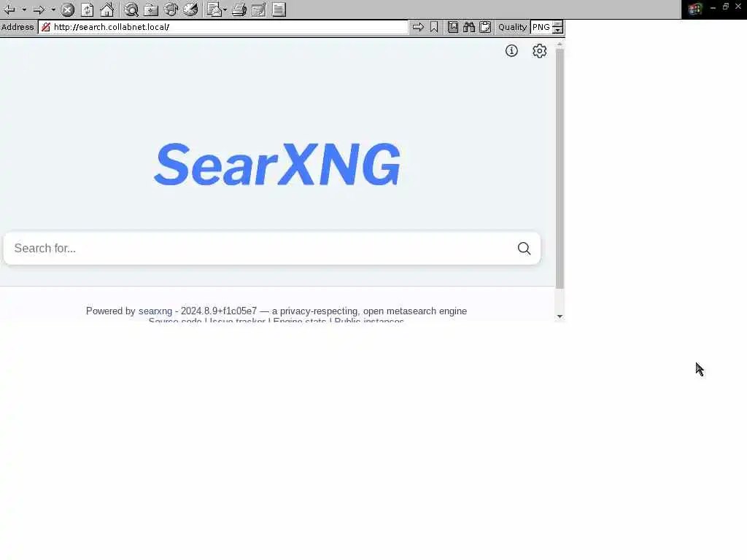Go to the Home page
The height and width of the screenshot is (560, 747).
tap(107, 9)
